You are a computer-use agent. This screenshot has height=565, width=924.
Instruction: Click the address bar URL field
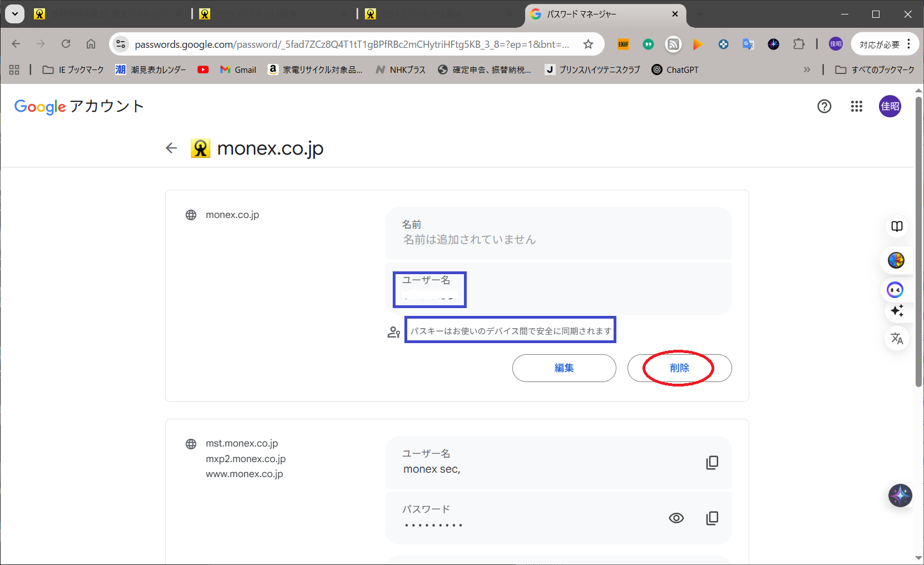(x=350, y=44)
